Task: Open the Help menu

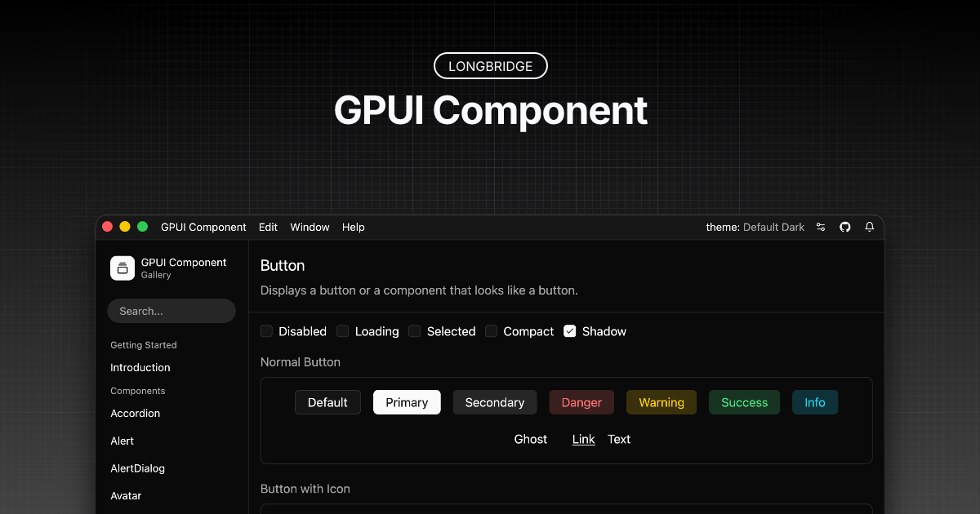Action: [353, 227]
